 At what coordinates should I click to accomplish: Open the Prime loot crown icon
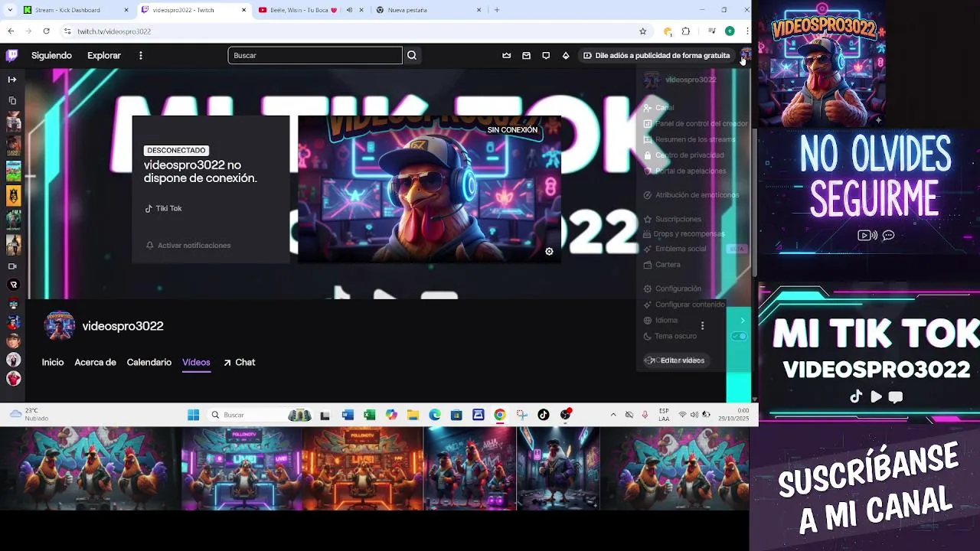(x=506, y=55)
